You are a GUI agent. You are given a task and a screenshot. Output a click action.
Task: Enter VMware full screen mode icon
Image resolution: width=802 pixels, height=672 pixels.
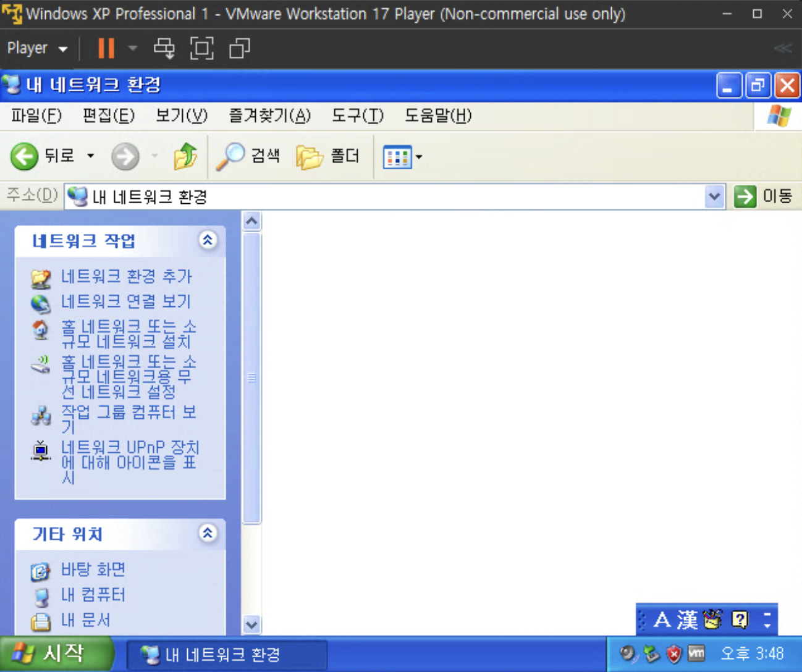[202, 48]
